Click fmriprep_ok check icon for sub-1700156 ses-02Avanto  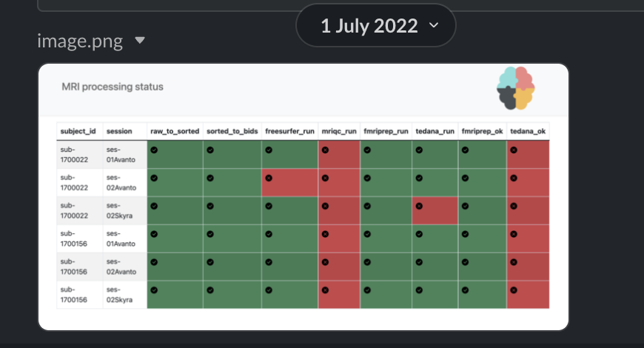point(466,262)
